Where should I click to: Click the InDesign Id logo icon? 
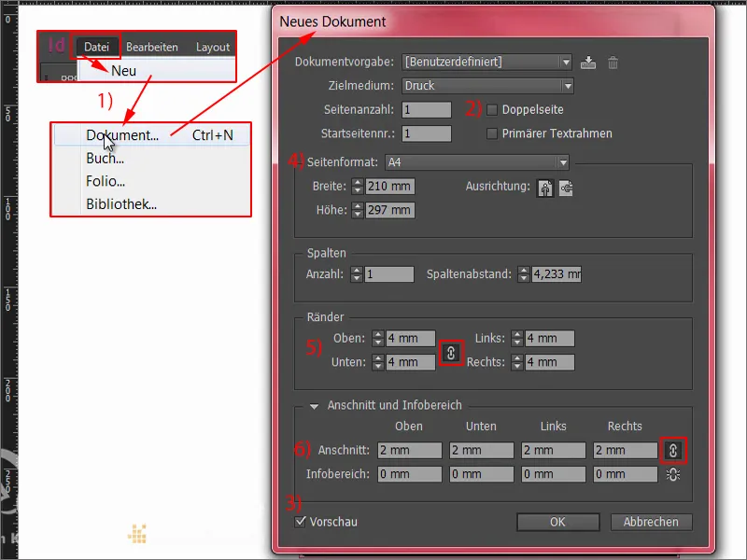pyautogui.click(x=57, y=46)
